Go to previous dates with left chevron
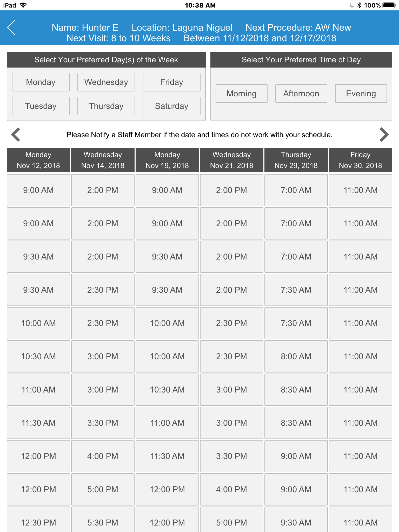This screenshot has height=532, width=399. point(16,135)
